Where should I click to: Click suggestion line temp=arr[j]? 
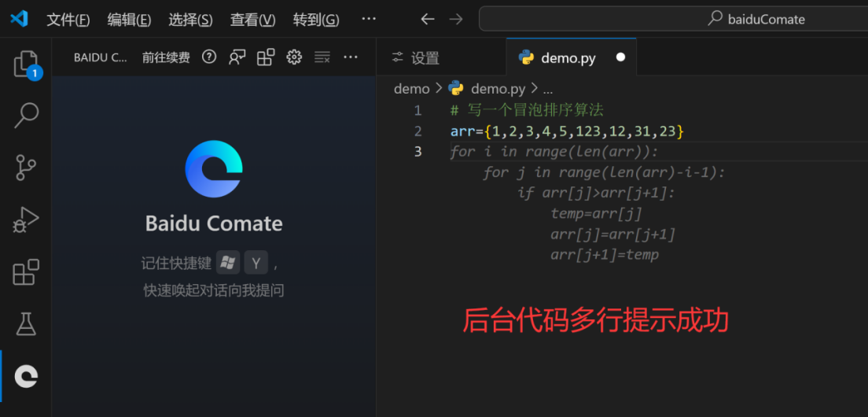[x=596, y=214]
